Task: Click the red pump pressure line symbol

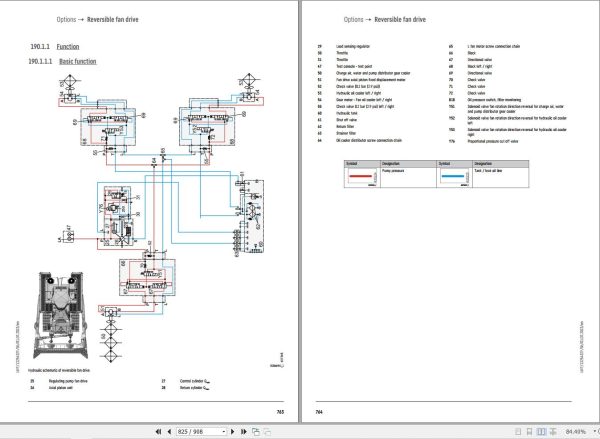Action: point(360,176)
